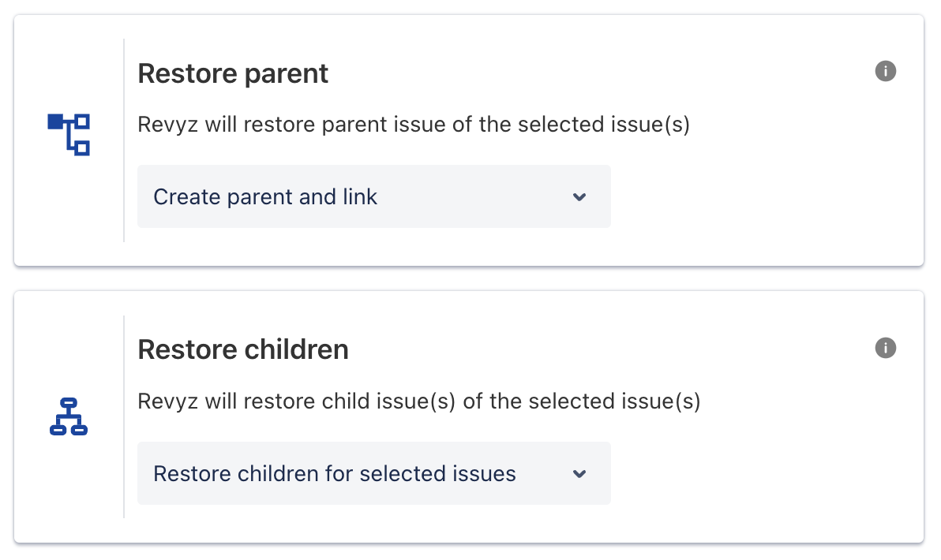Click vertical divider in Restore children card

(x=124, y=416)
